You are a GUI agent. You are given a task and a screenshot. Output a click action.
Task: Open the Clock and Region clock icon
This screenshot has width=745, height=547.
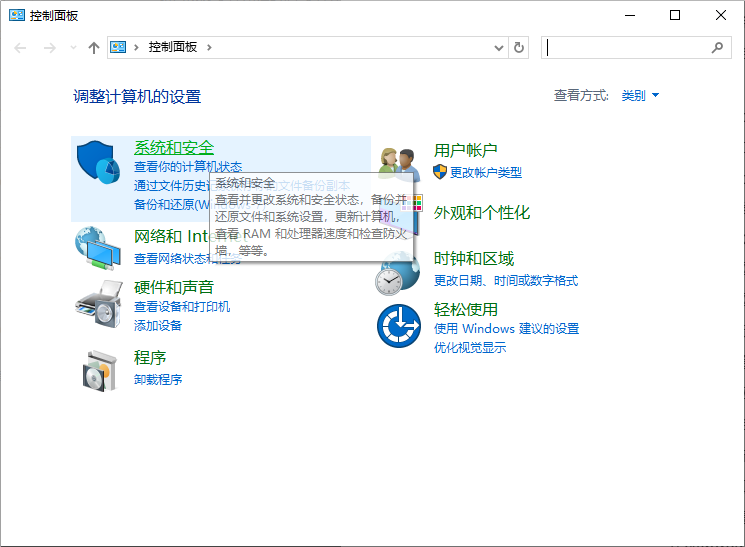pos(396,275)
